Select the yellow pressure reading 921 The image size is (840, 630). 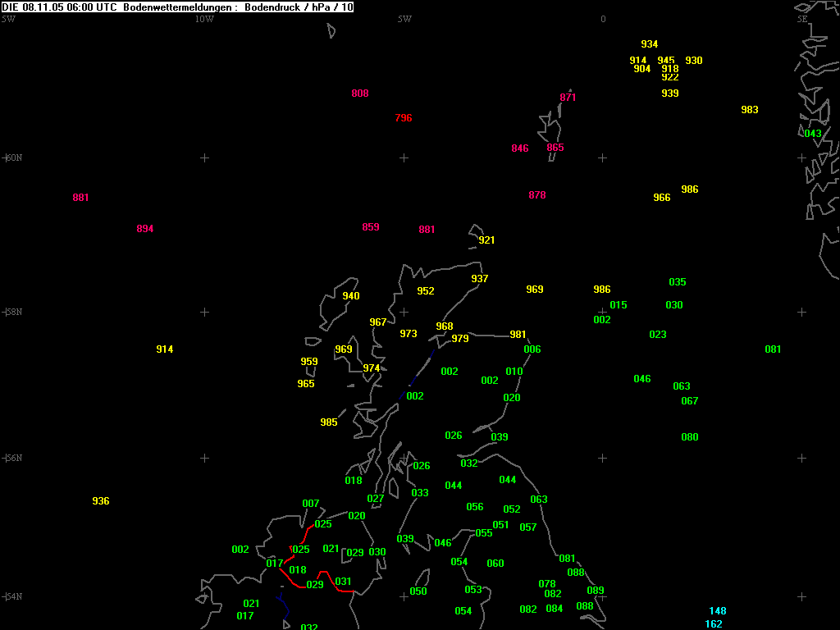click(x=486, y=240)
